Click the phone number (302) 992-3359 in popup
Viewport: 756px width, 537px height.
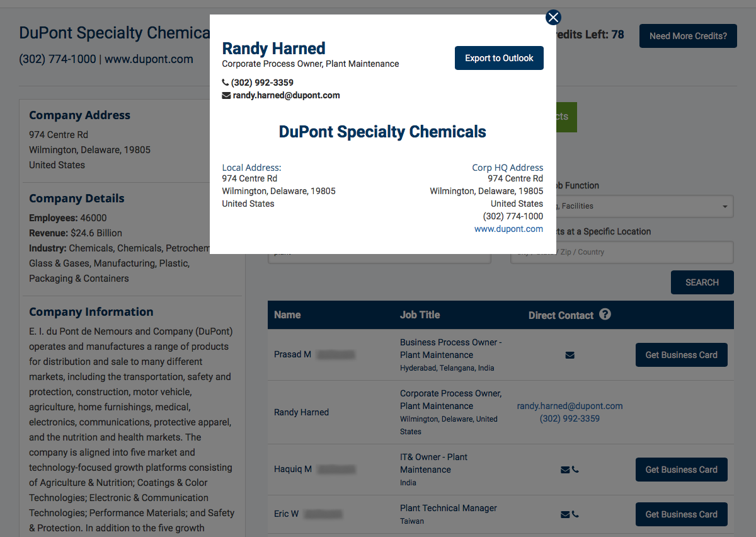click(262, 83)
